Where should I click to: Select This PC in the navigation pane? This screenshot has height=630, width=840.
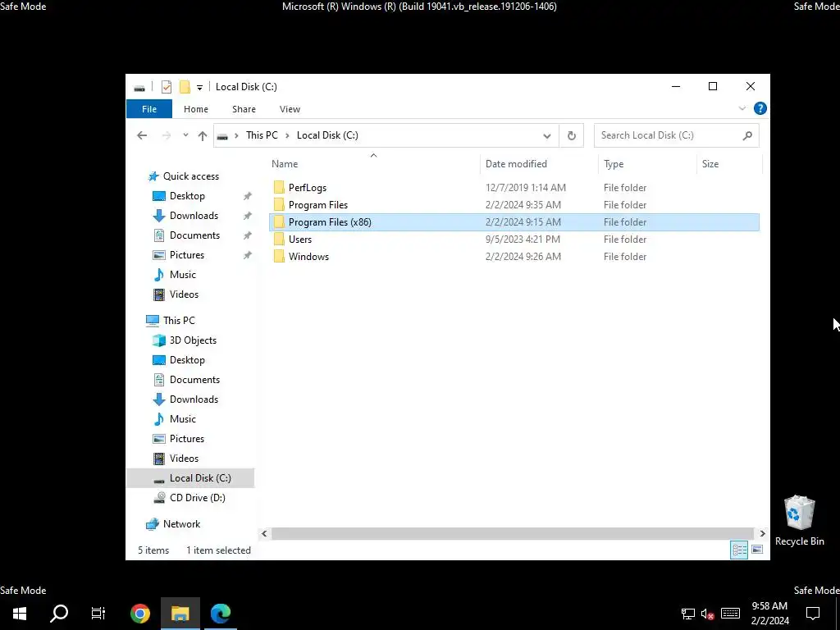179,321
